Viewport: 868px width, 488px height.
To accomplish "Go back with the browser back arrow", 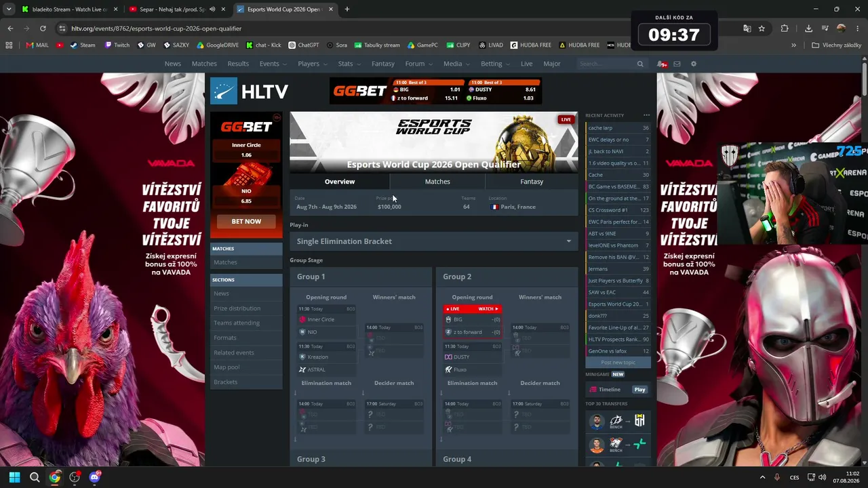I will click(x=10, y=28).
